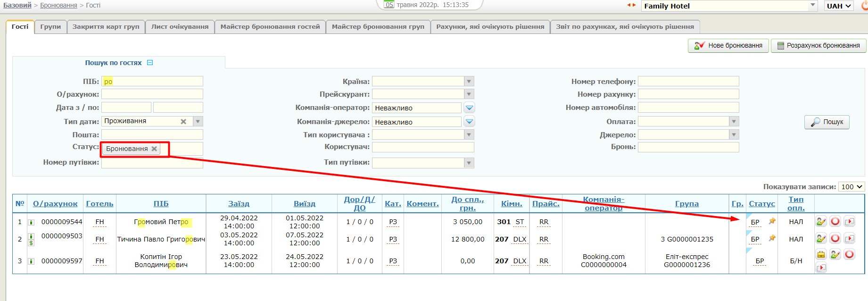Viewport: 868px width, 301px height.
Task: Expand the Показувати записи count dropdown
Action: click(851, 187)
